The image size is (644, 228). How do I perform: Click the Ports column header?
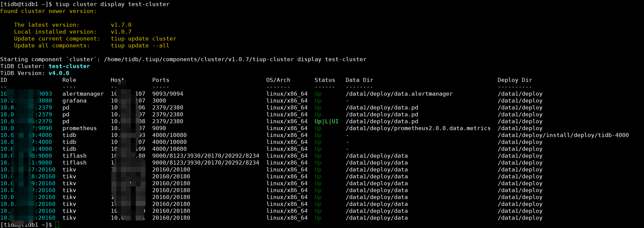tap(161, 80)
